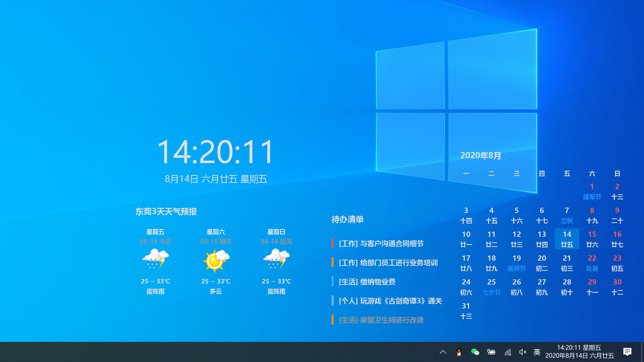Unmute the muted speaker volume icon
Viewport: 644px width, 362px height.
coord(523,352)
